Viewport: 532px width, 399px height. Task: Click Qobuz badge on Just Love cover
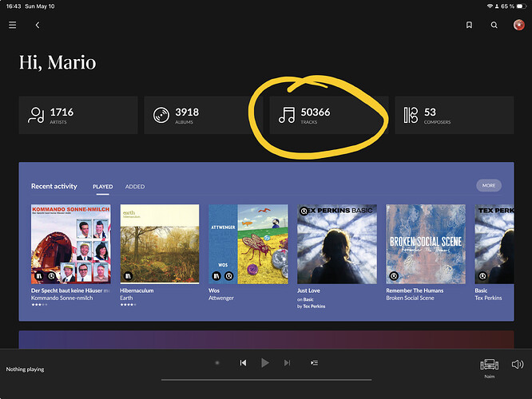[x=304, y=211]
